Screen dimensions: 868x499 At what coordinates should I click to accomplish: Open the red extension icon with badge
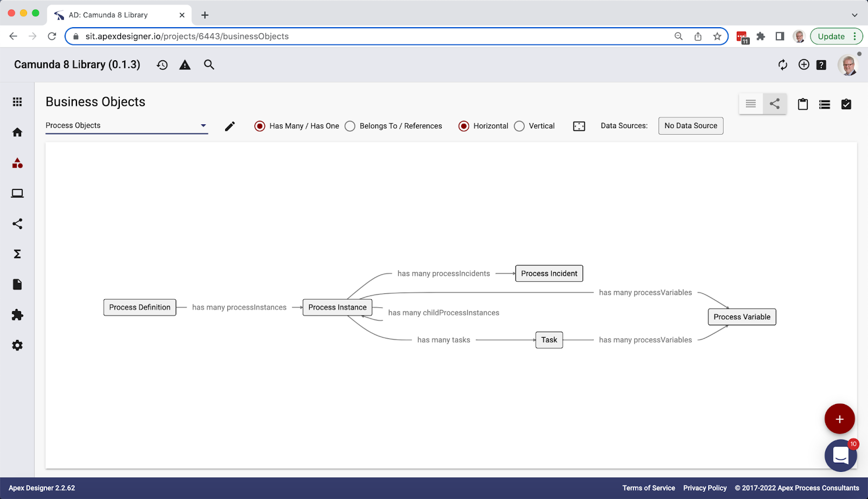pos(742,37)
